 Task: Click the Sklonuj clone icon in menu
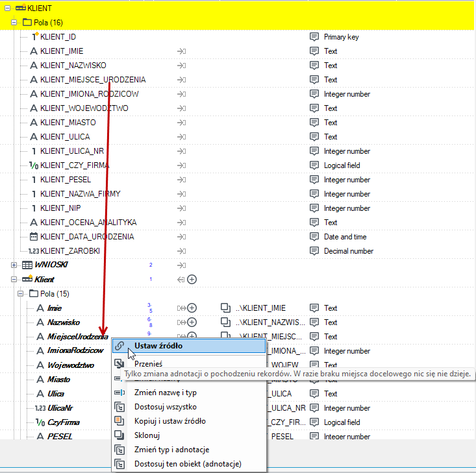click(119, 435)
